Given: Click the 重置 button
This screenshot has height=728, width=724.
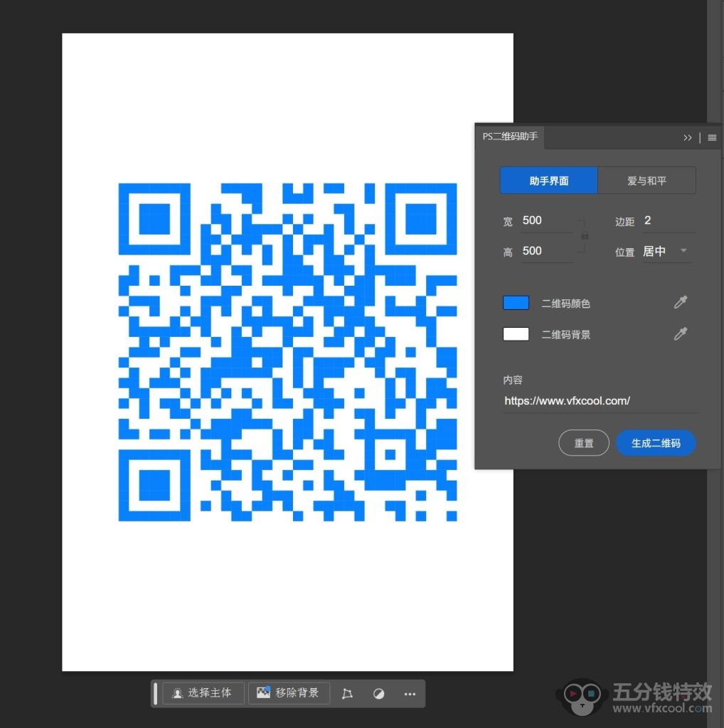Looking at the screenshot, I should [584, 443].
